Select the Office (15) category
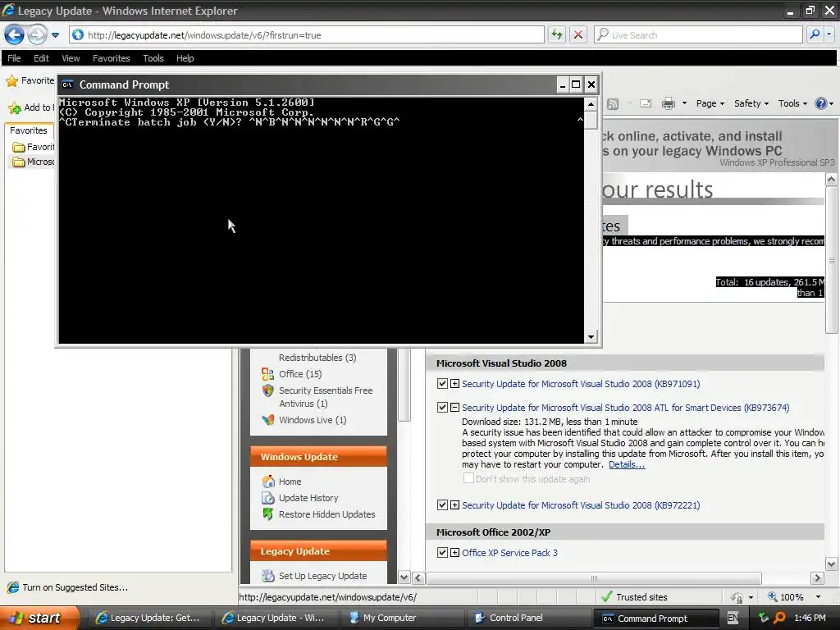 300,374
